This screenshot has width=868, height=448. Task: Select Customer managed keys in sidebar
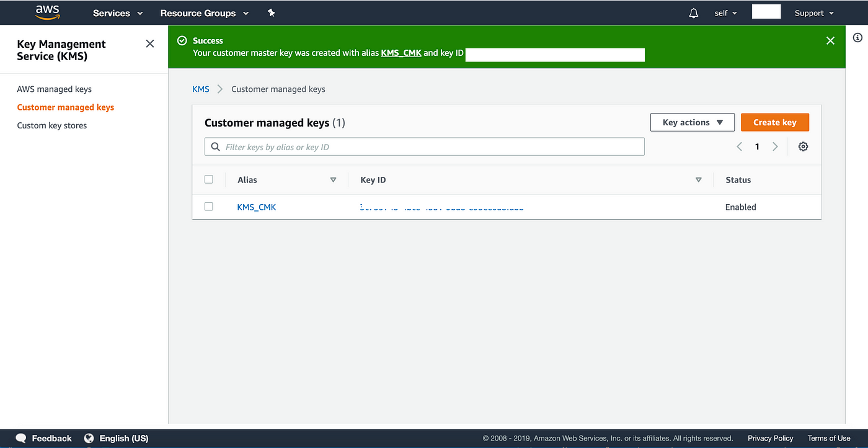(x=66, y=107)
